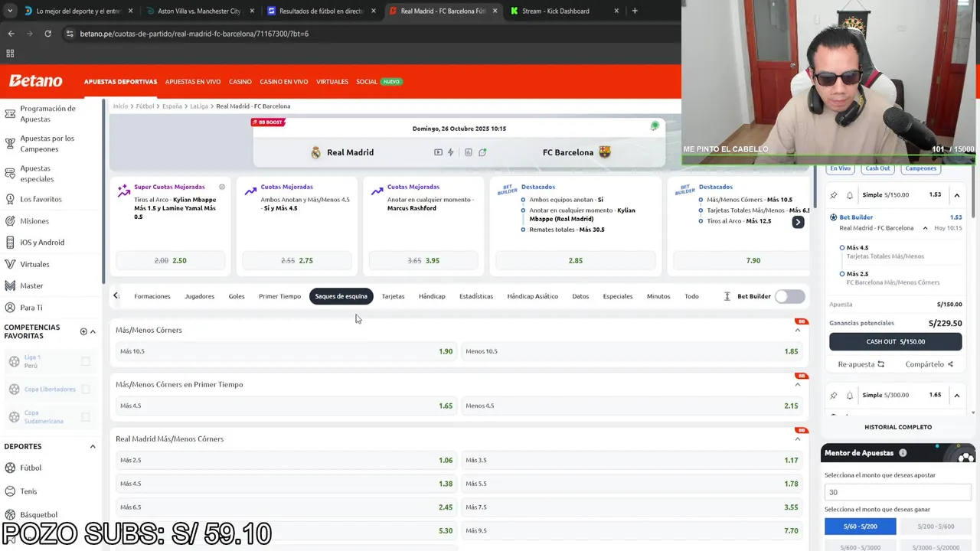Switch to Stream - Kick Dashboard tab

[565, 11]
